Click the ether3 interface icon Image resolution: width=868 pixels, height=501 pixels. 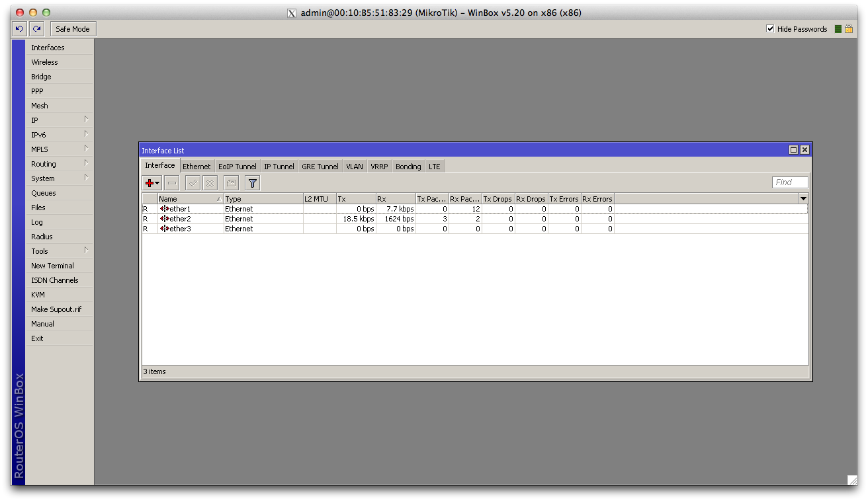click(x=164, y=229)
